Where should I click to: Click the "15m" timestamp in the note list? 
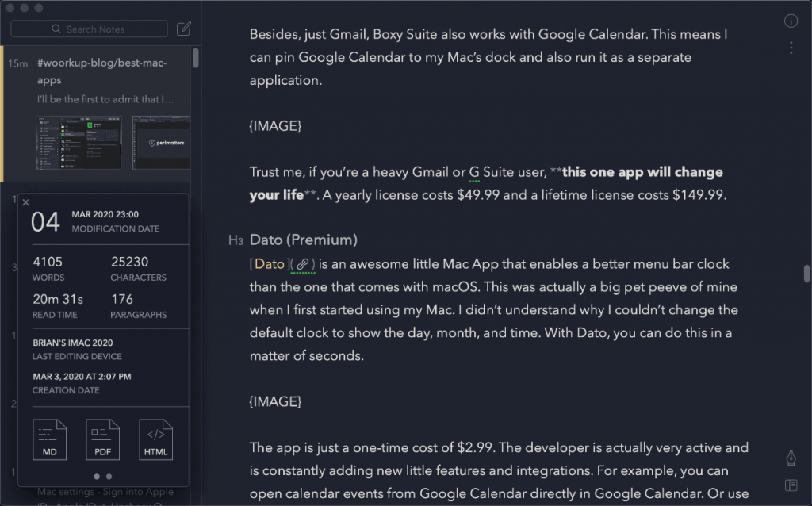tap(17, 63)
